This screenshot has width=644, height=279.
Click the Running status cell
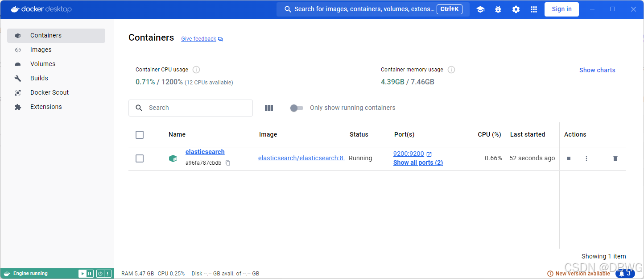tap(360, 158)
